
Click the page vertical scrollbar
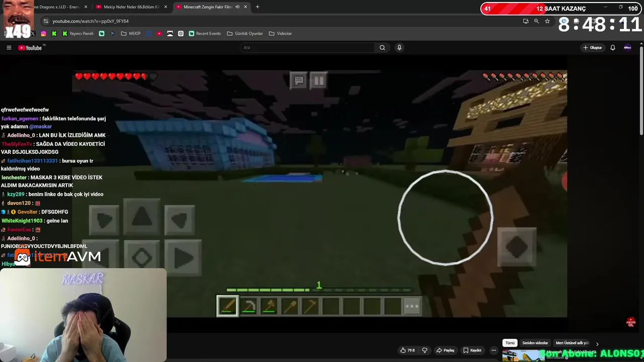[641, 90]
